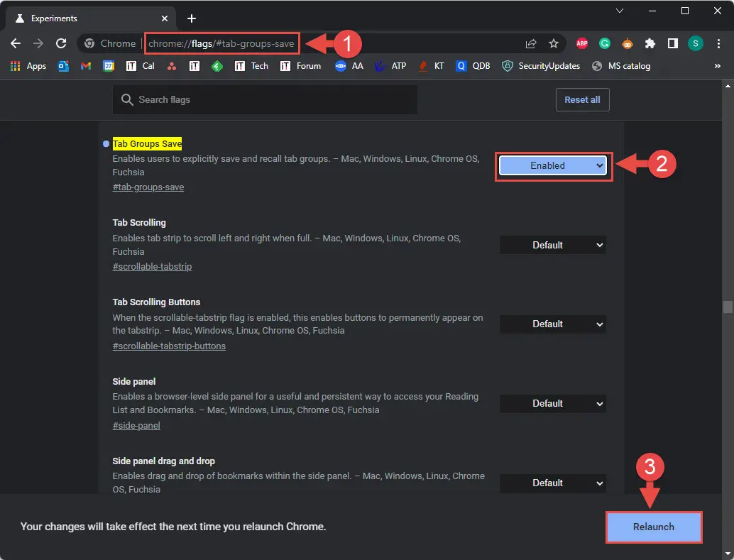The width and height of the screenshot is (734, 560).
Task: Click the scrollbar up arrow
Action: tap(728, 86)
